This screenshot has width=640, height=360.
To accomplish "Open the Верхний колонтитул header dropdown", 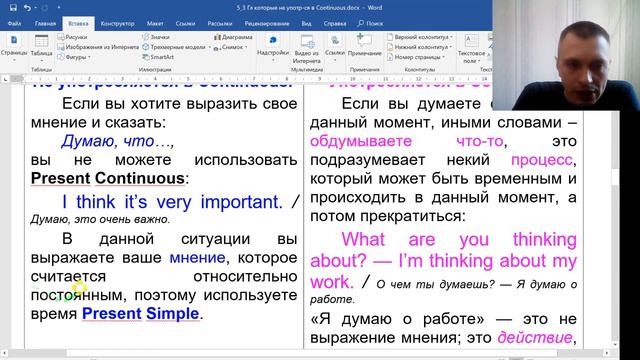I will click(x=420, y=37).
